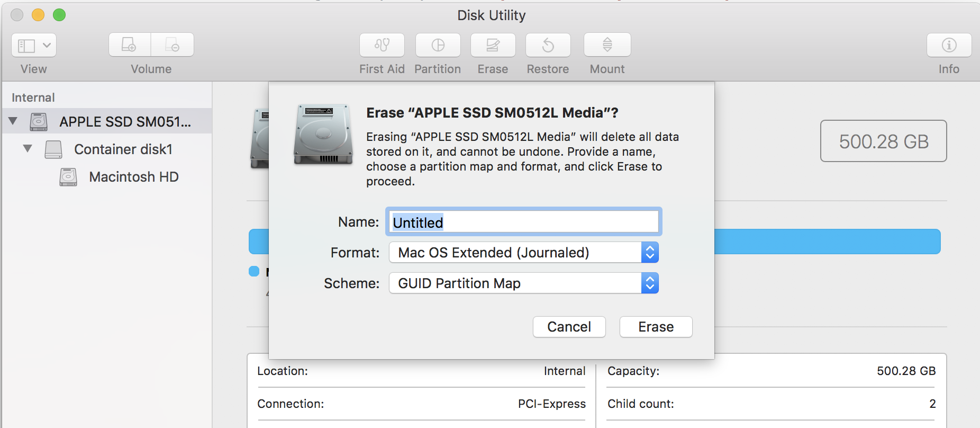Run First Aid from the toolbar
This screenshot has width=980, height=428.
(382, 45)
